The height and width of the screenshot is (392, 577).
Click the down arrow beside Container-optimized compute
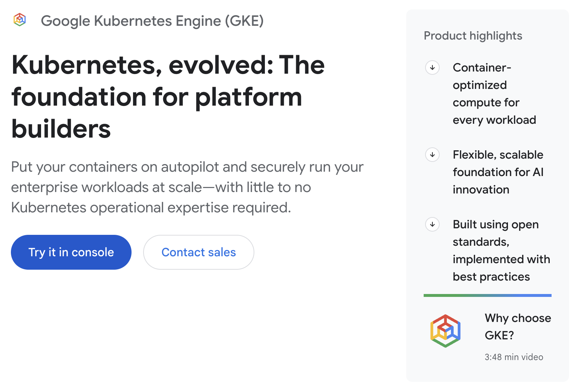pyautogui.click(x=432, y=68)
